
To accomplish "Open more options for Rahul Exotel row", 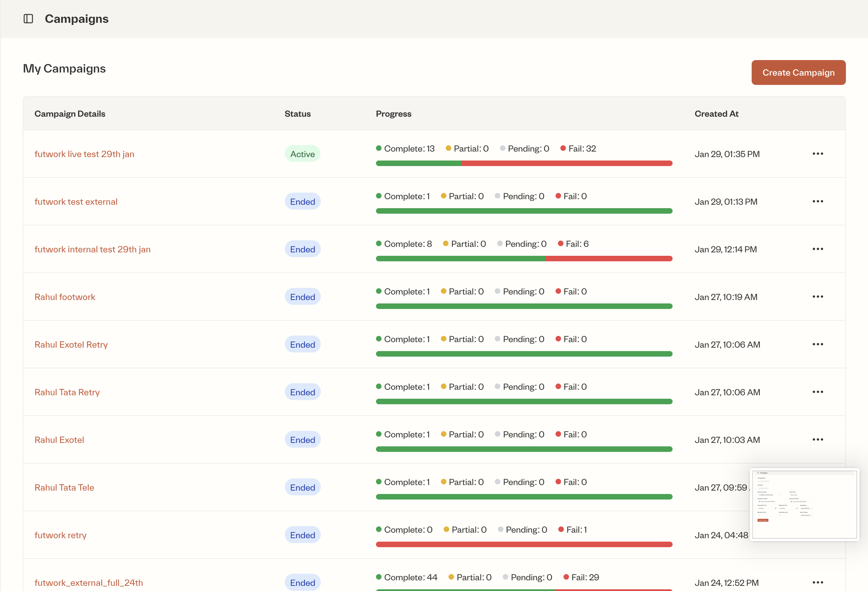I will point(818,439).
